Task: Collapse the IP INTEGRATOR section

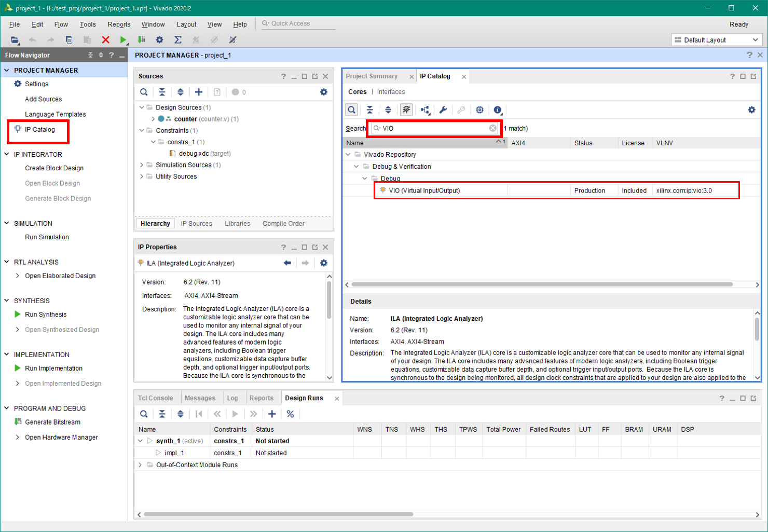Action: pos(7,154)
